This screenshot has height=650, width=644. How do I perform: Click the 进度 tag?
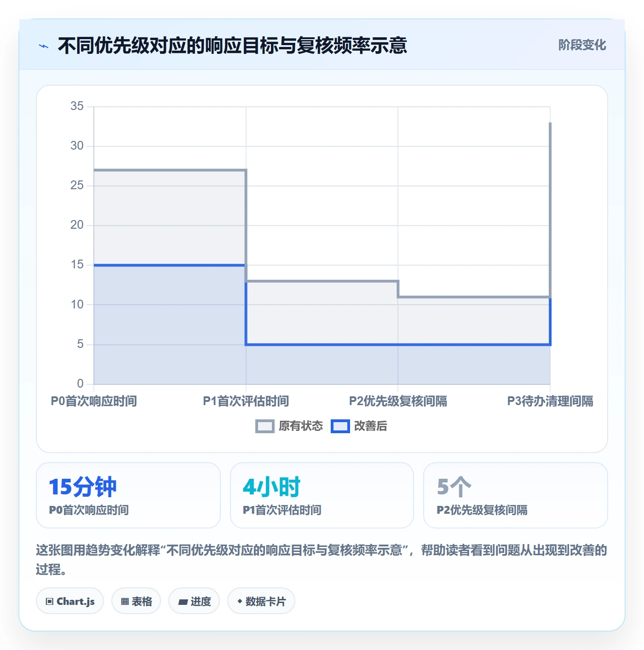tap(194, 601)
